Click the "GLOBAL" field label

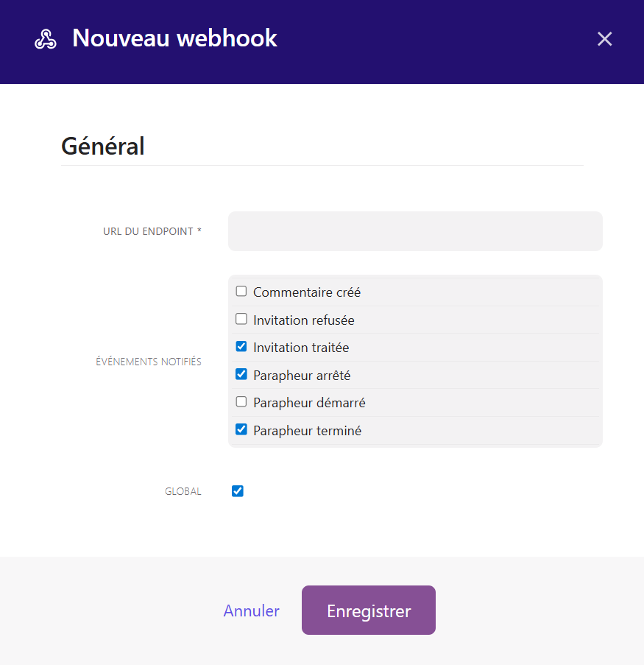click(x=183, y=492)
